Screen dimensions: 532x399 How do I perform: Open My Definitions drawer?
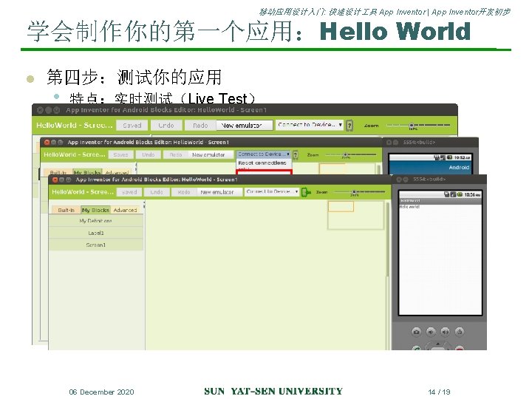click(95, 221)
